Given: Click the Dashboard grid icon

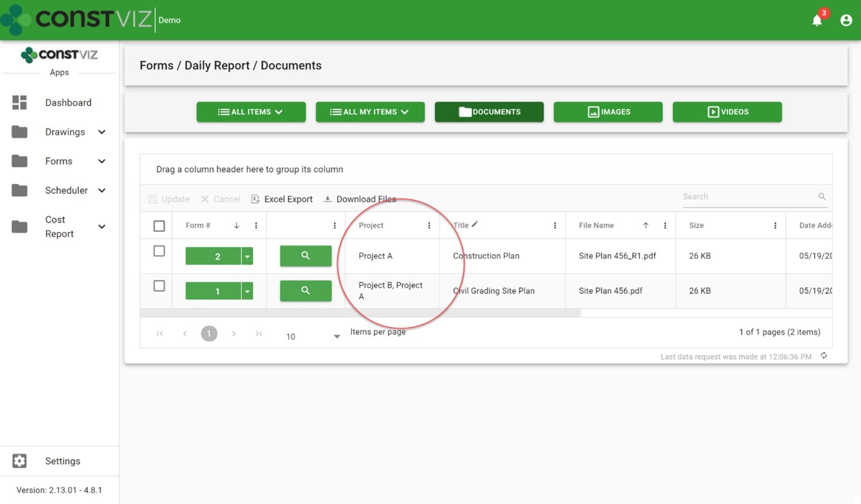Looking at the screenshot, I should (x=19, y=102).
